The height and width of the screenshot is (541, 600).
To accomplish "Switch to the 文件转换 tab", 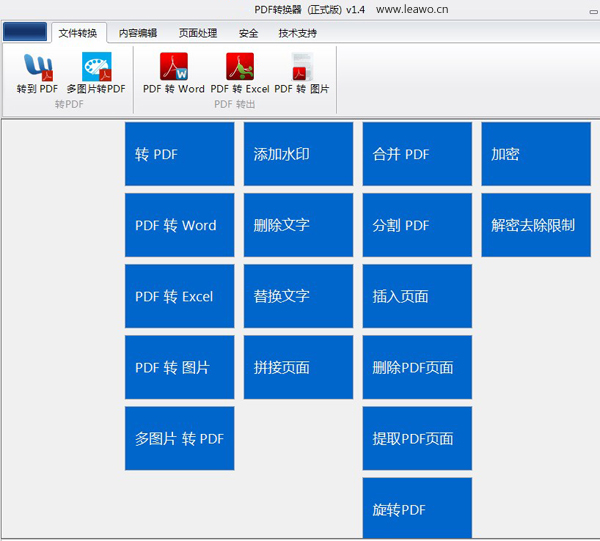I will (78, 33).
